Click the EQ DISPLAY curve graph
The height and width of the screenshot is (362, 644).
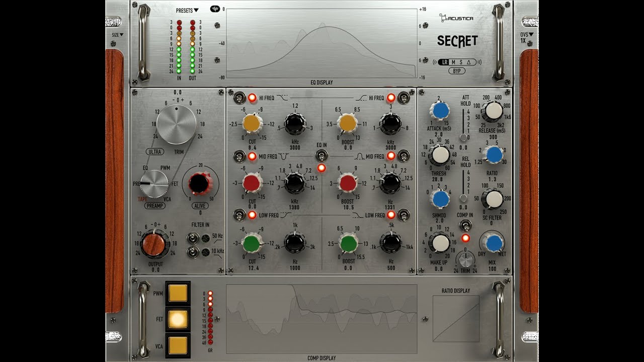(321, 43)
